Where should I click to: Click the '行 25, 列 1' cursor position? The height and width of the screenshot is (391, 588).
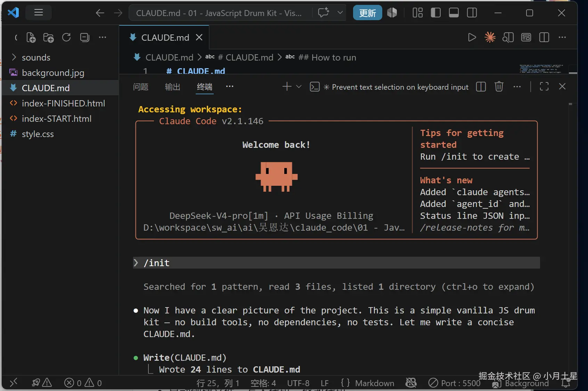(x=218, y=383)
